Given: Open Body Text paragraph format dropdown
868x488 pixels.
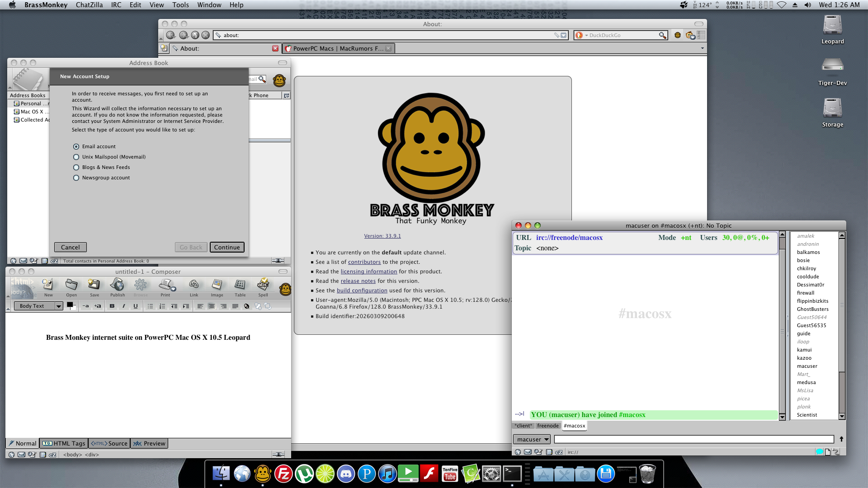Looking at the screenshot, I should (x=38, y=306).
